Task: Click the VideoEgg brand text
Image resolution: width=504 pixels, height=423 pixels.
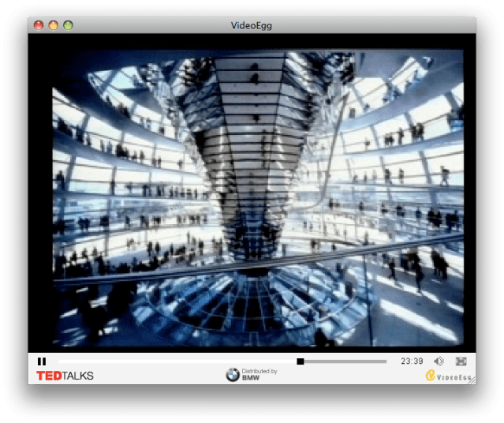Action: (453, 376)
